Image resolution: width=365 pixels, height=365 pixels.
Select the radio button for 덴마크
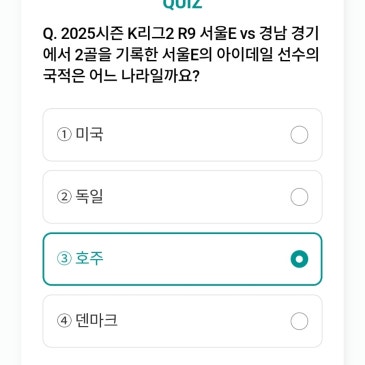click(299, 321)
